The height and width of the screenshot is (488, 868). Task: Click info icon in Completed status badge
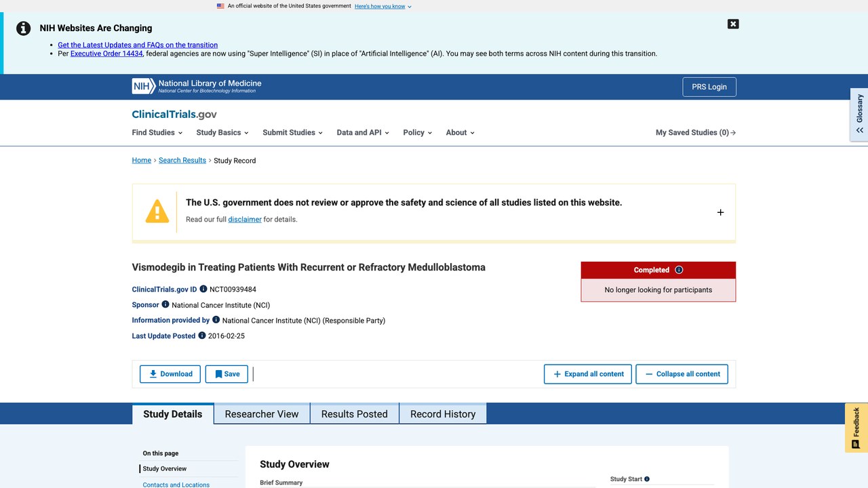point(679,270)
